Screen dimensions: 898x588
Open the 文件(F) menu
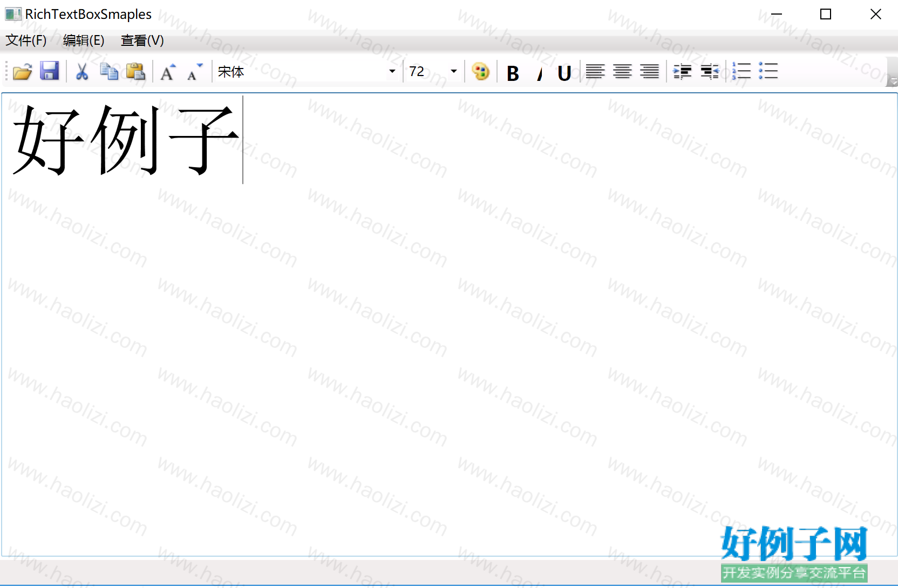pyautogui.click(x=26, y=40)
